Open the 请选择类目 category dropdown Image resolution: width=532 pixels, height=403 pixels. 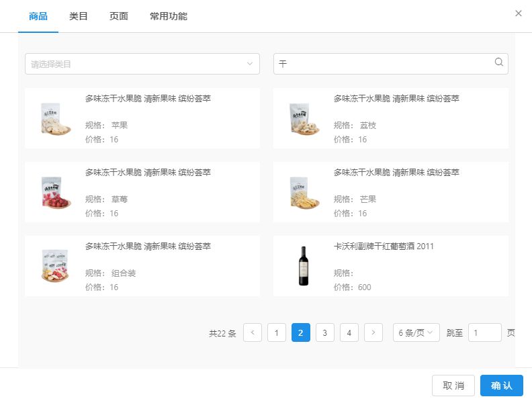point(142,64)
